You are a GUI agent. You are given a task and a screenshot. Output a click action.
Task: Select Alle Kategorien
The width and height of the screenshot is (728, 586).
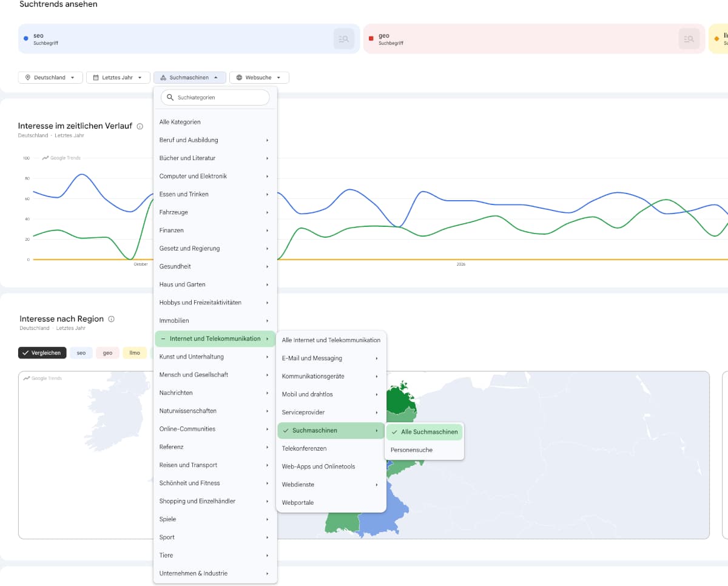click(215, 122)
